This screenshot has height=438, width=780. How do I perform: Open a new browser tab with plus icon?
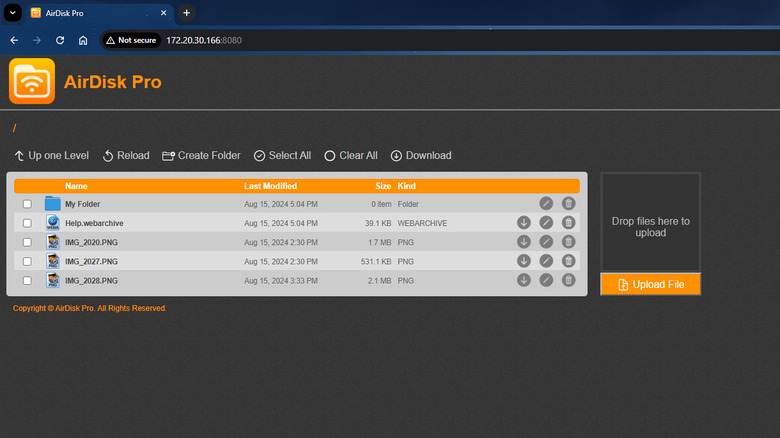click(x=187, y=13)
